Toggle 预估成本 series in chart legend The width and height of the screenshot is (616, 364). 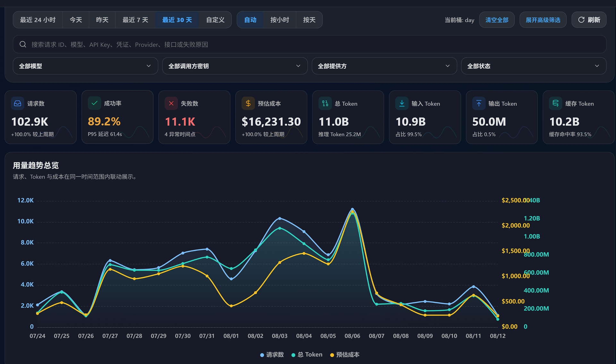point(345,355)
